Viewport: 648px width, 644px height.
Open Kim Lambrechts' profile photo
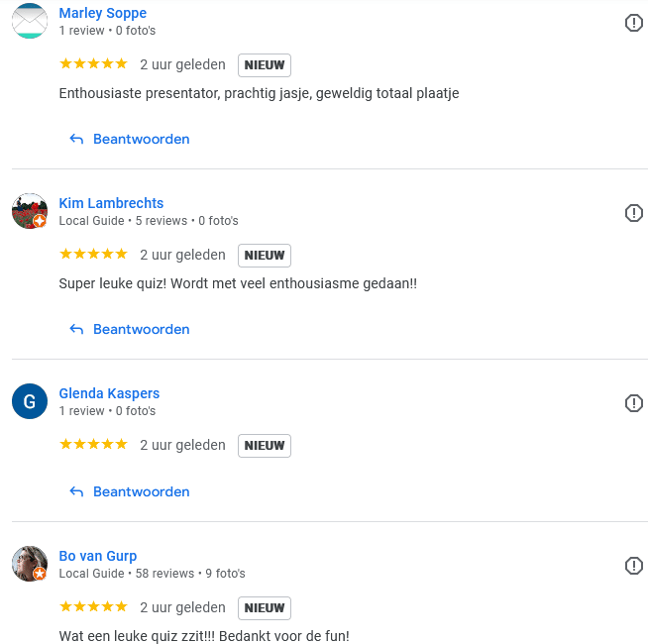click(x=30, y=211)
